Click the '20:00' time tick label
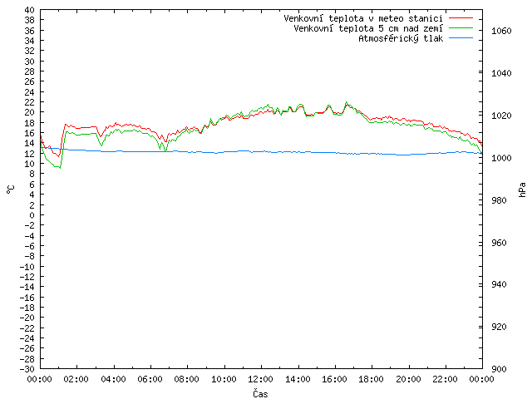The width and height of the screenshot is (532, 399). 408,379
